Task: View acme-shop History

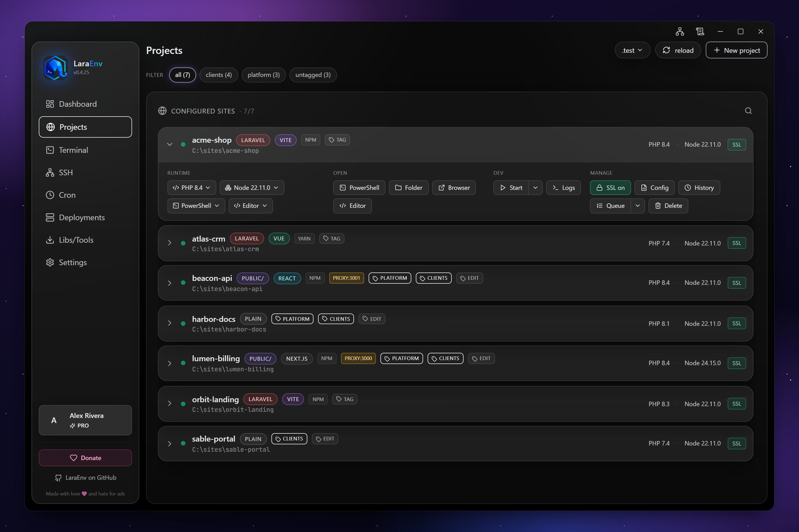Action: [699, 188]
